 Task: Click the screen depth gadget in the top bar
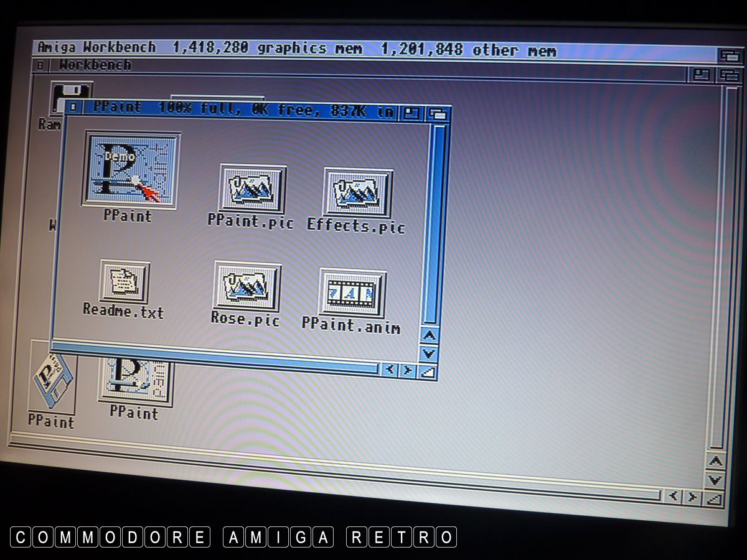tap(728, 55)
